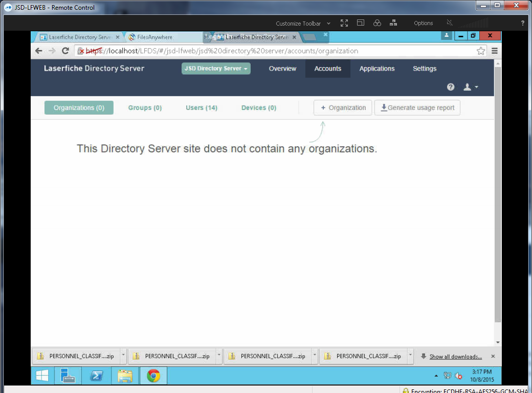Launch Server Manager from the taskbar

tap(68, 376)
